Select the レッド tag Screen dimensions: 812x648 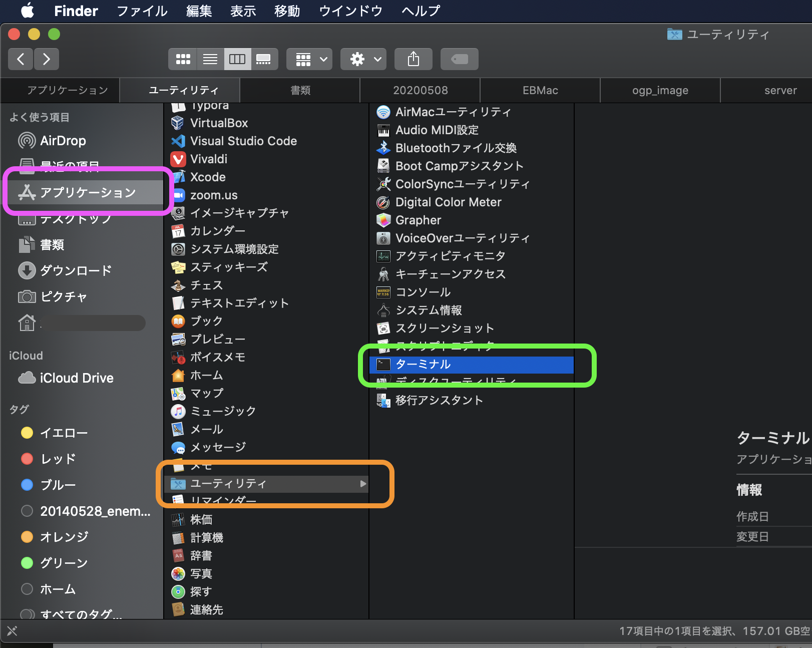(83, 459)
